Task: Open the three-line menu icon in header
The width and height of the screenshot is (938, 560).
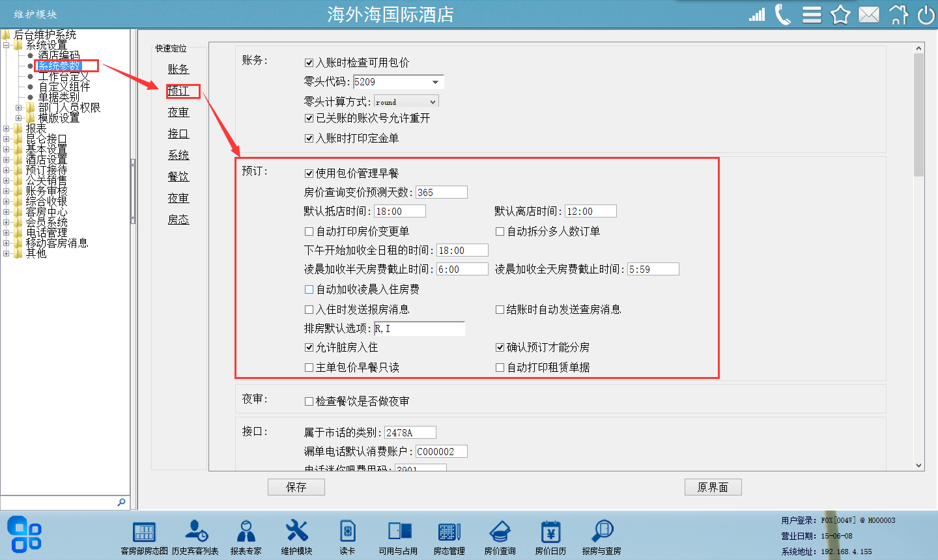Action: pyautogui.click(x=812, y=14)
